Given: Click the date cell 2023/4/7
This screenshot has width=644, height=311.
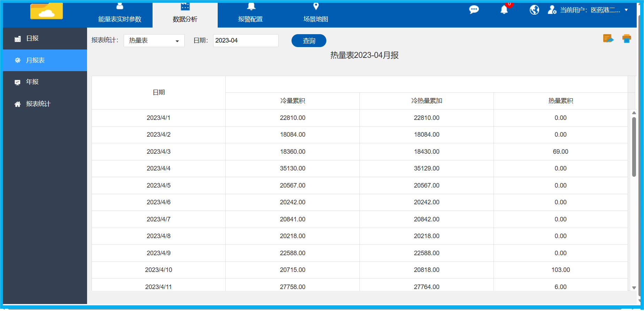Looking at the screenshot, I should pyautogui.click(x=158, y=219).
